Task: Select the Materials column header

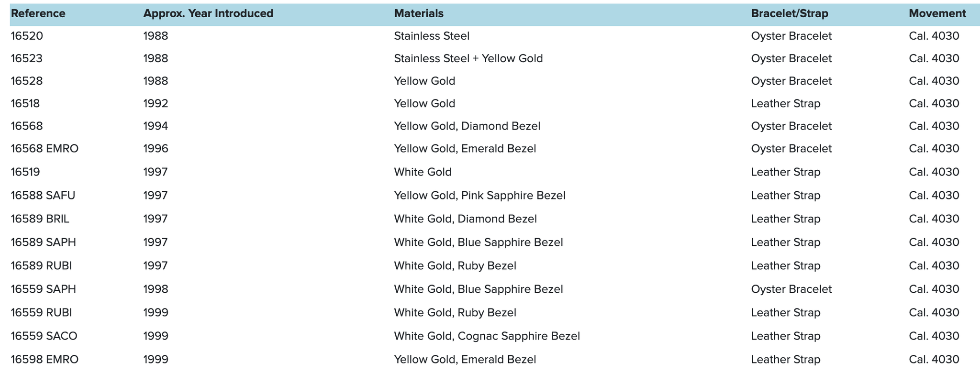Action: point(419,14)
